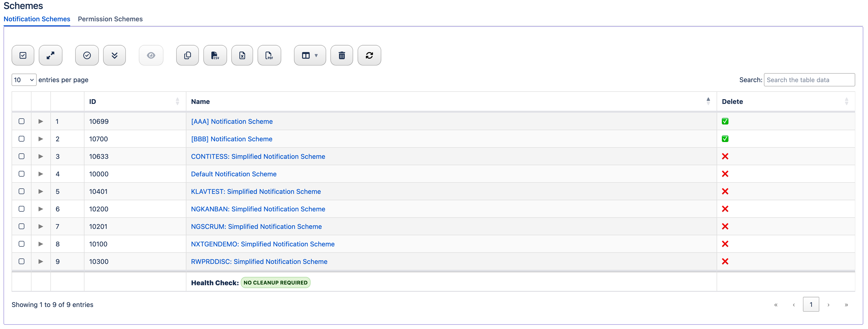Select checkbox for RWPRDDISC scheme row
Image resolution: width=868 pixels, height=329 pixels.
pyautogui.click(x=22, y=262)
